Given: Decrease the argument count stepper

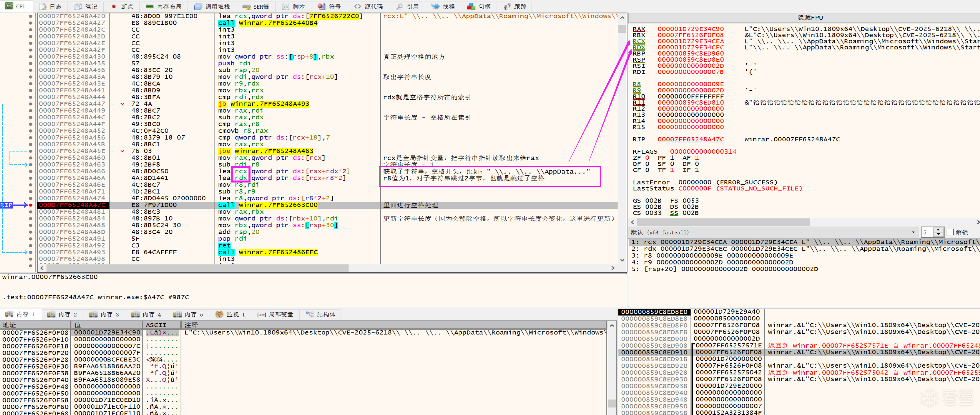Looking at the screenshot, I should click(x=938, y=234).
